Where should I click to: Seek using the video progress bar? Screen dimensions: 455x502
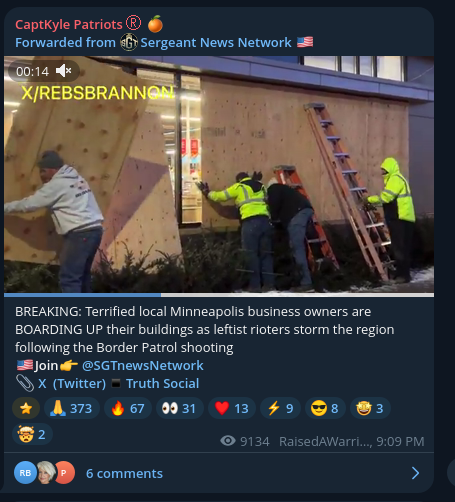click(219, 295)
